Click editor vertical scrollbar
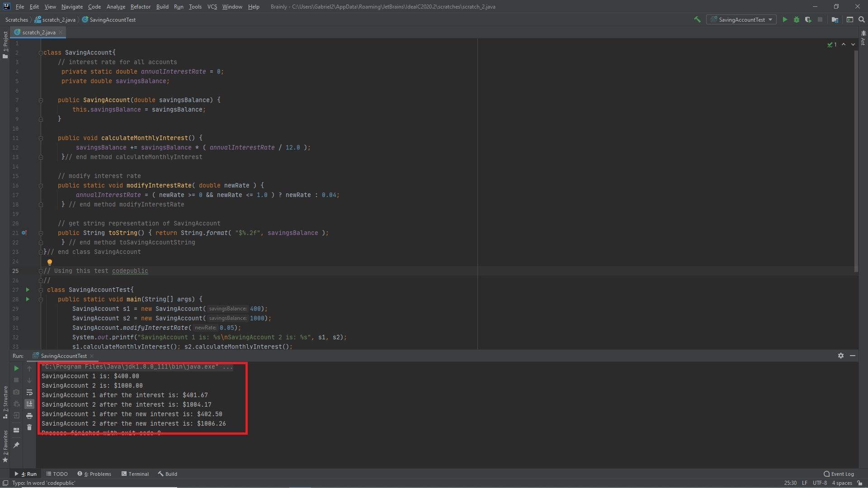This screenshot has height=488, width=868. pos(856,158)
